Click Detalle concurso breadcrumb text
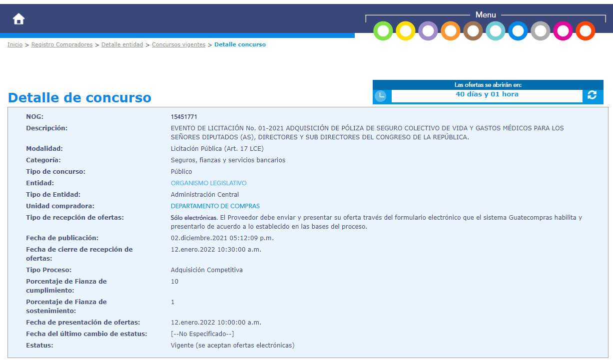The height and width of the screenshot is (364, 613). tap(240, 44)
